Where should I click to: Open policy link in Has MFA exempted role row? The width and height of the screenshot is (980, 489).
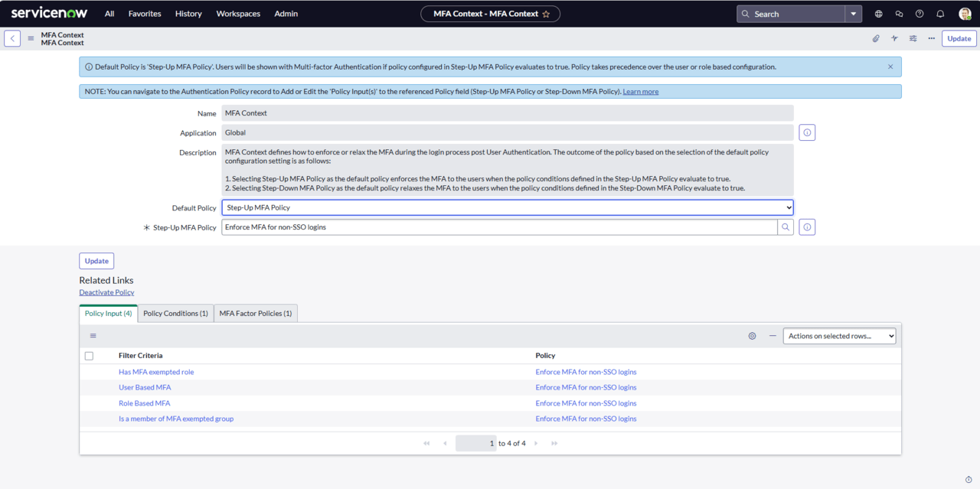[586, 372]
